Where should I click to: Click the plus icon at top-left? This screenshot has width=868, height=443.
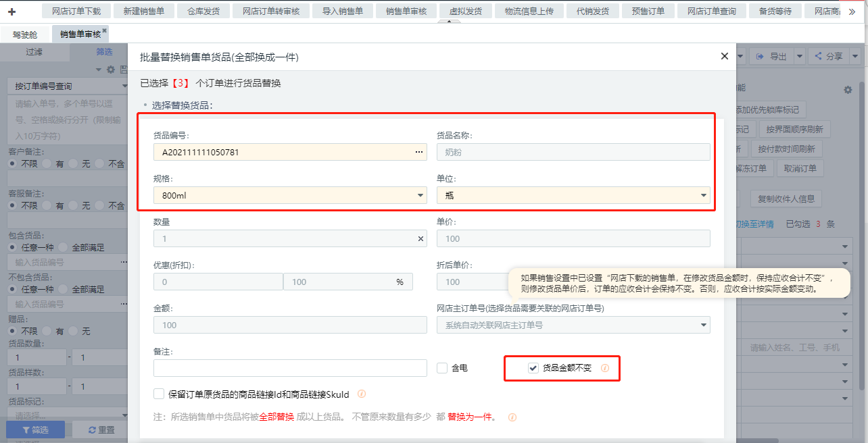[11, 11]
